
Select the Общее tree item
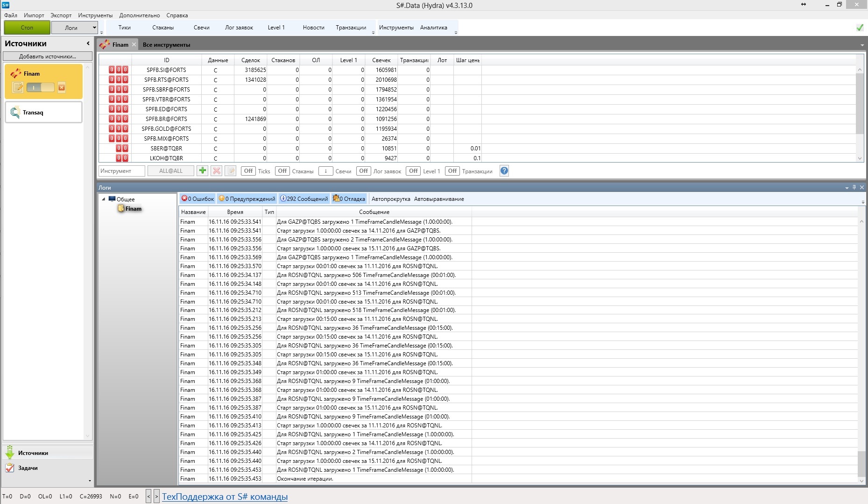(122, 199)
